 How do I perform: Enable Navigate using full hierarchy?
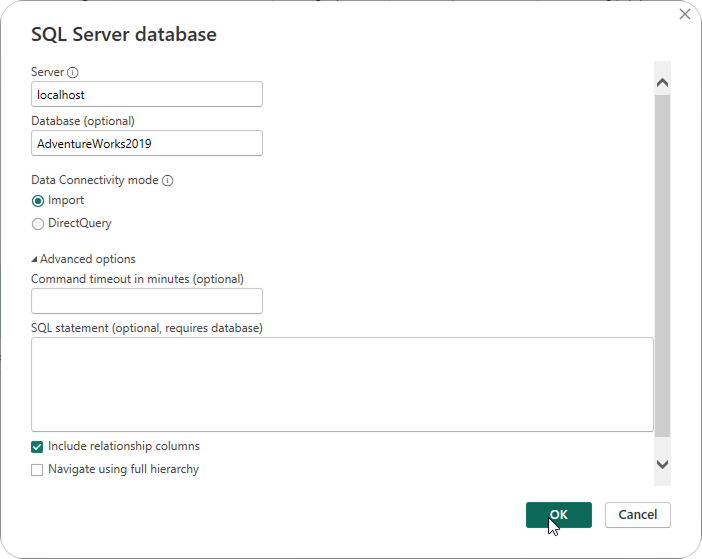(x=38, y=470)
